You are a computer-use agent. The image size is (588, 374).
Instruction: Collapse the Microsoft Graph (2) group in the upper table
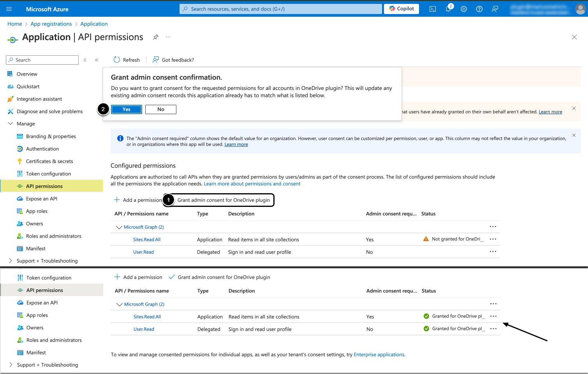(x=119, y=227)
